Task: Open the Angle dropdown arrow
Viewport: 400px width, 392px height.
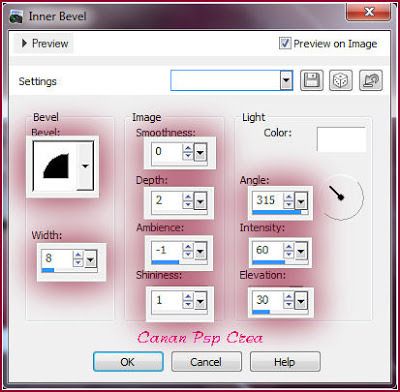Action: [x=301, y=201]
